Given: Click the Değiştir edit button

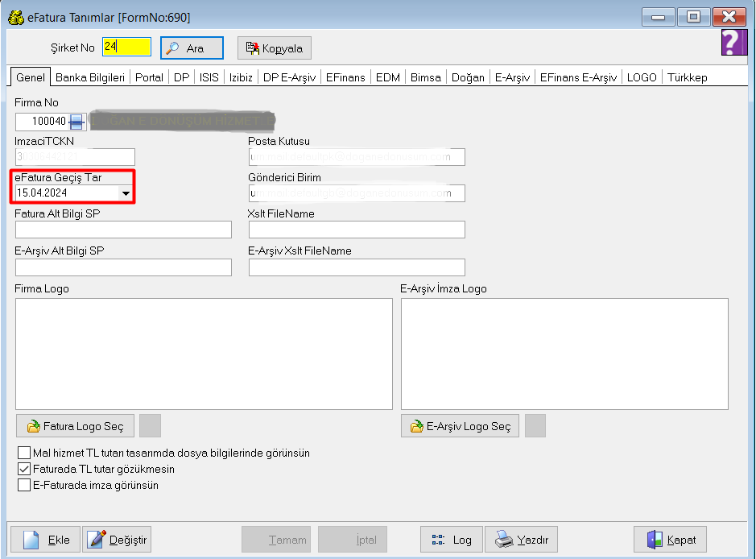Looking at the screenshot, I should point(117,540).
